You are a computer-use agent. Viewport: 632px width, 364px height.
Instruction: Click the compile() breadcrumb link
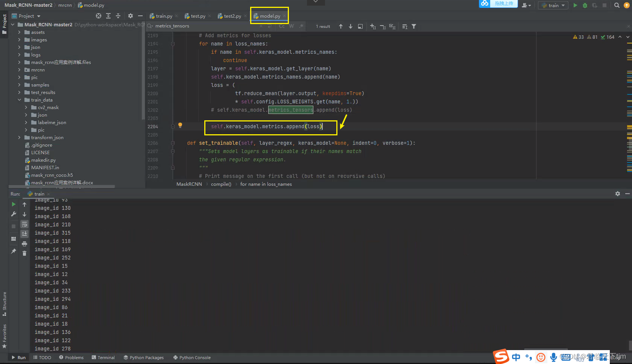tap(221, 184)
